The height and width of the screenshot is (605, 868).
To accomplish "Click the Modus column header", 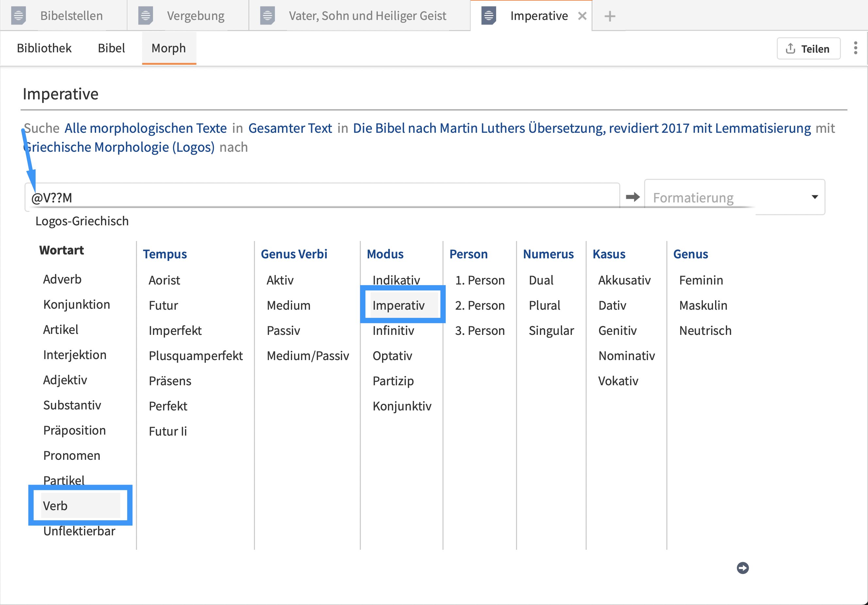I will pyautogui.click(x=385, y=254).
